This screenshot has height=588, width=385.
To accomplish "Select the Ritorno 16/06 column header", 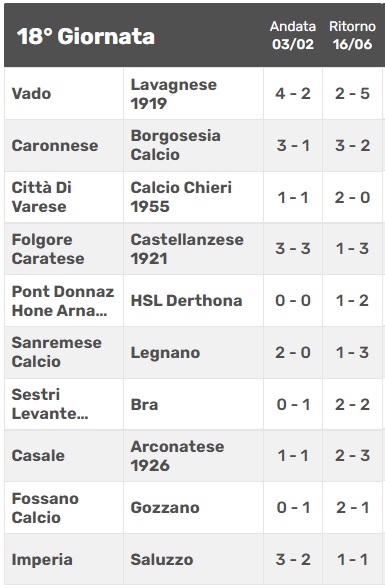I will pyautogui.click(x=352, y=35).
